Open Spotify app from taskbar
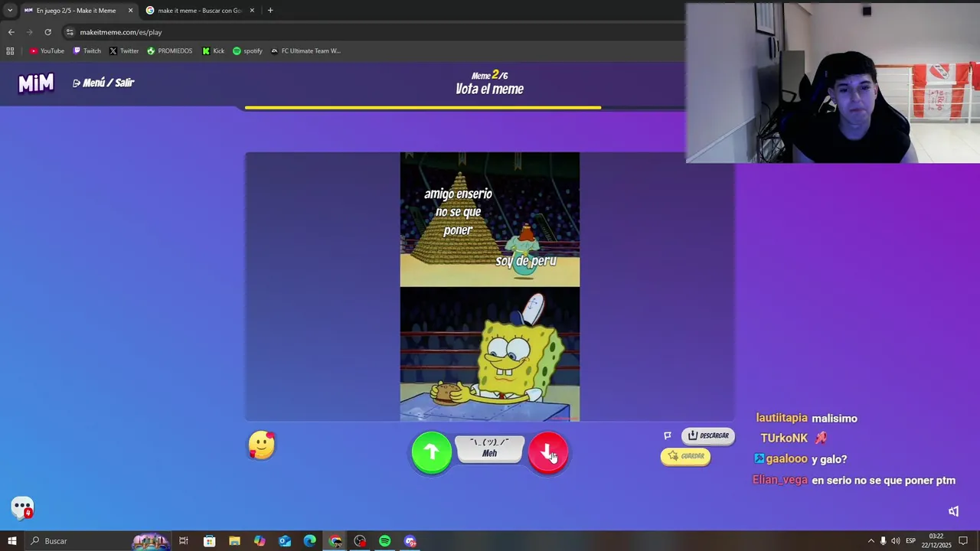This screenshot has height=551, width=980. pyautogui.click(x=385, y=541)
